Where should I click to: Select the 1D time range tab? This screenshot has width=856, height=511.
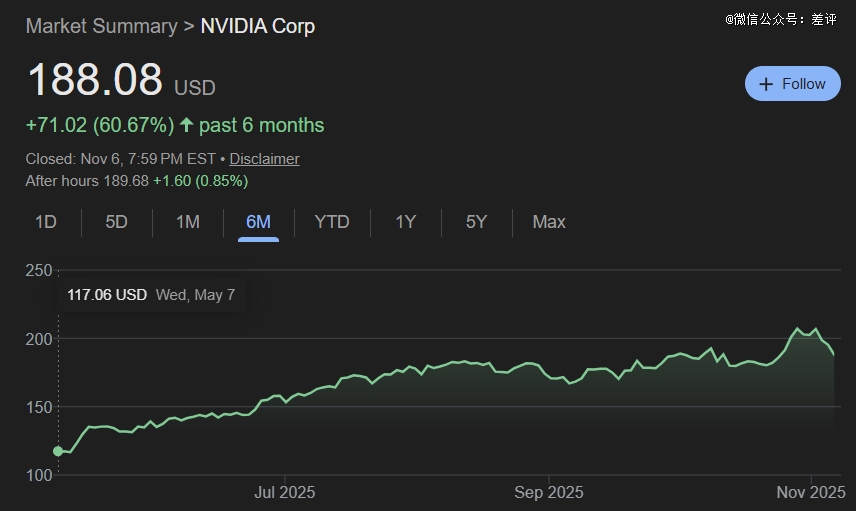[x=46, y=222]
